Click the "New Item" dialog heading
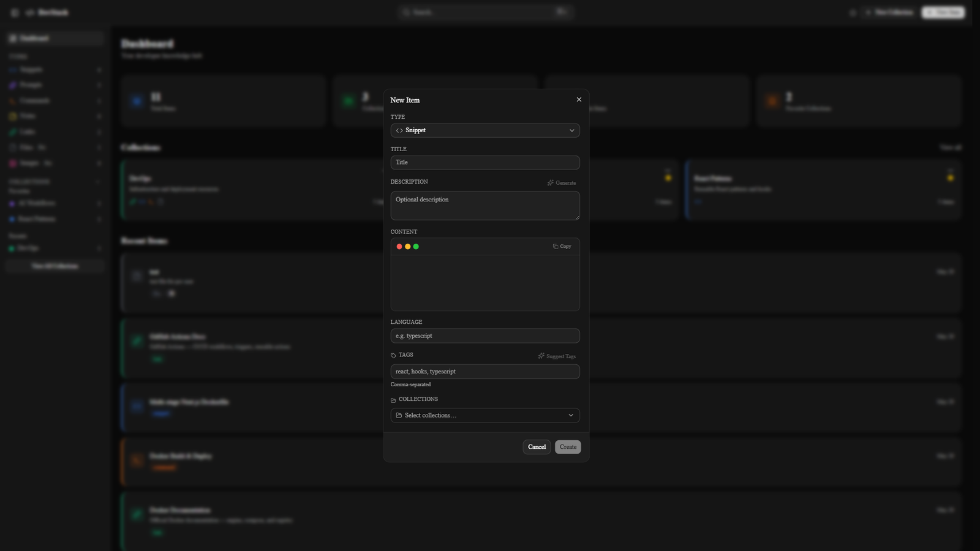 pyautogui.click(x=405, y=100)
